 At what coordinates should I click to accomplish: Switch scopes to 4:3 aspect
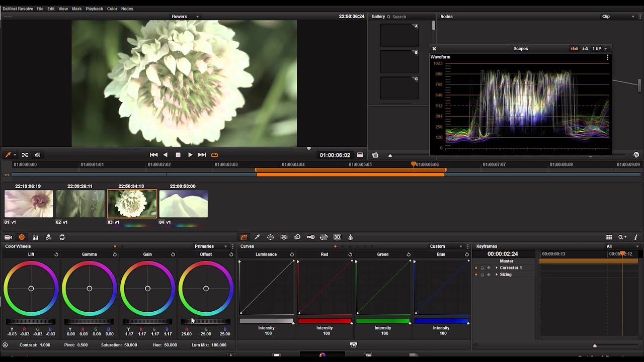pos(585,49)
